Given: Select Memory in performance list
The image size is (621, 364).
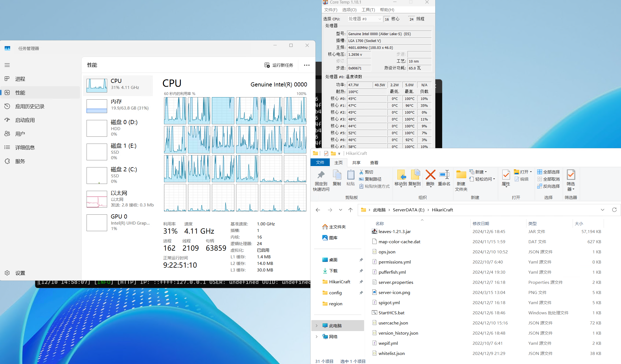Looking at the screenshot, I should pyautogui.click(x=118, y=105).
